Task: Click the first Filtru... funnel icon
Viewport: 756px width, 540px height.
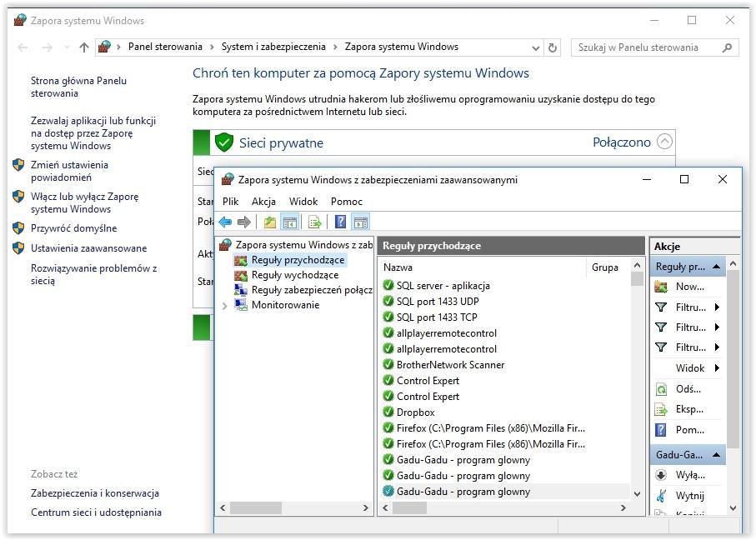Action: (x=661, y=307)
